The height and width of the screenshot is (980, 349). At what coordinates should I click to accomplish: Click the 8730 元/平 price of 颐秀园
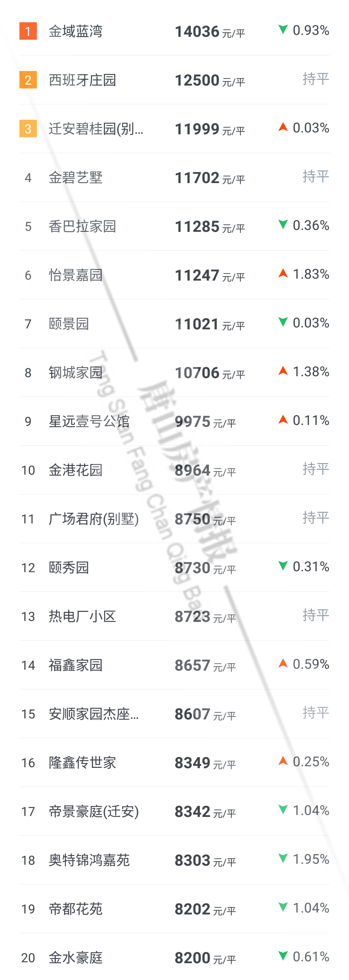point(205,568)
